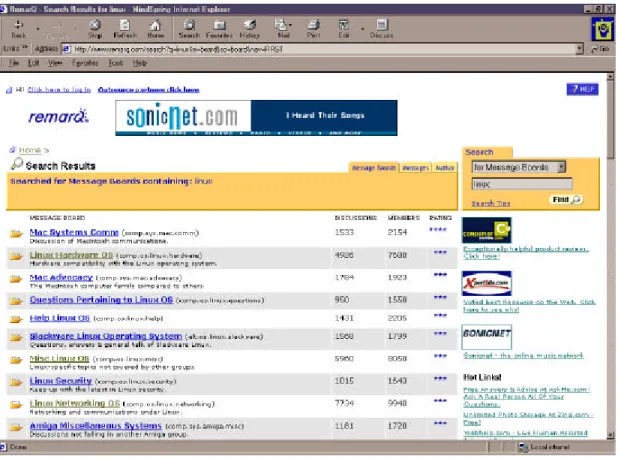618x459 pixels.
Task: Click the folder icon for Amiga Miscellaneous Systems
Action: tap(16, 427)
